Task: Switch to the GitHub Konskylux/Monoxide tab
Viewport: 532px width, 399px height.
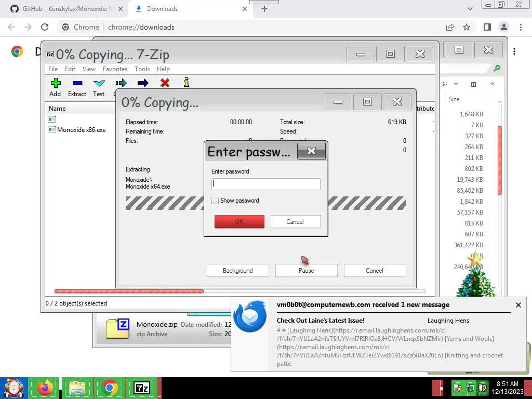Action: coord(64,9)
